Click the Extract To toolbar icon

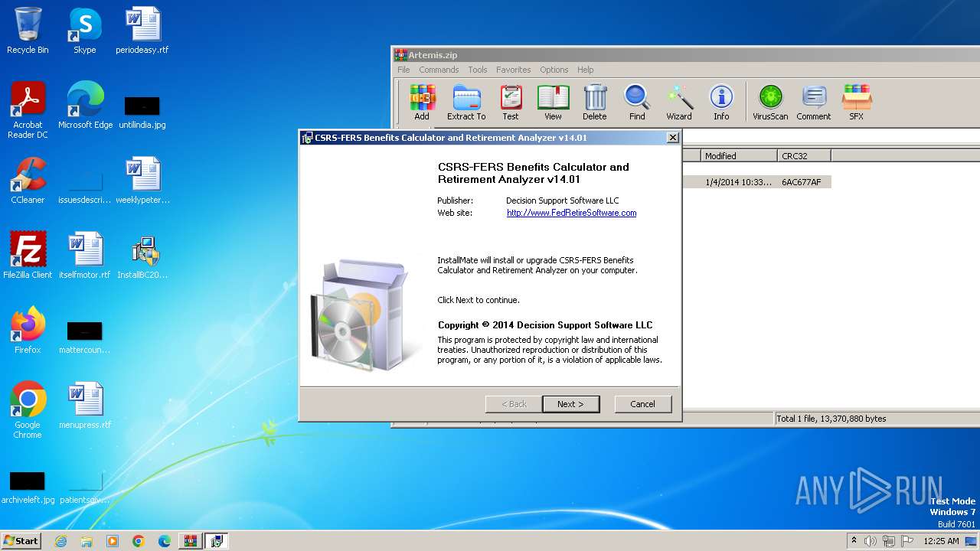click(x=466, y=103)
